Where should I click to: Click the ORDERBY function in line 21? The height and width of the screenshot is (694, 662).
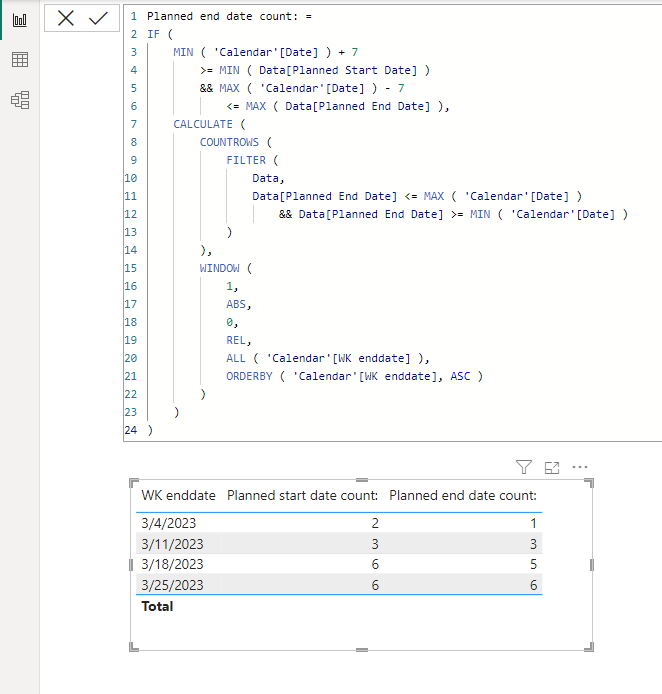click(249, 376)
